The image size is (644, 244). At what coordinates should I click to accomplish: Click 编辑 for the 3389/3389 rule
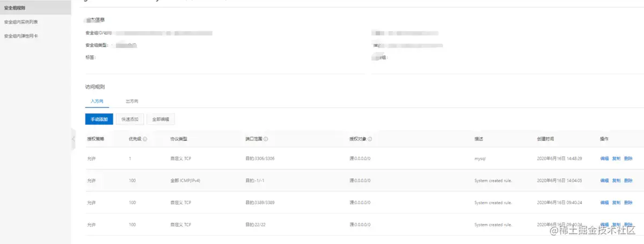click(x=604, y=203)
